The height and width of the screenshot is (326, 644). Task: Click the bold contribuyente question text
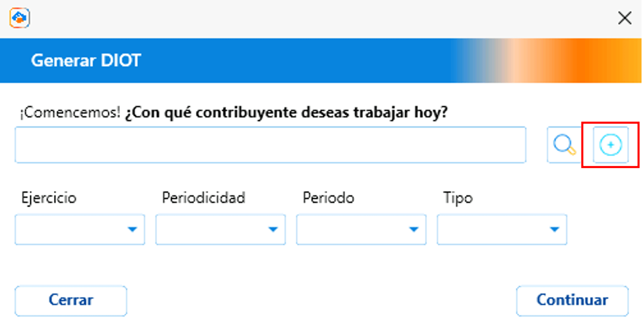(286, 113)
